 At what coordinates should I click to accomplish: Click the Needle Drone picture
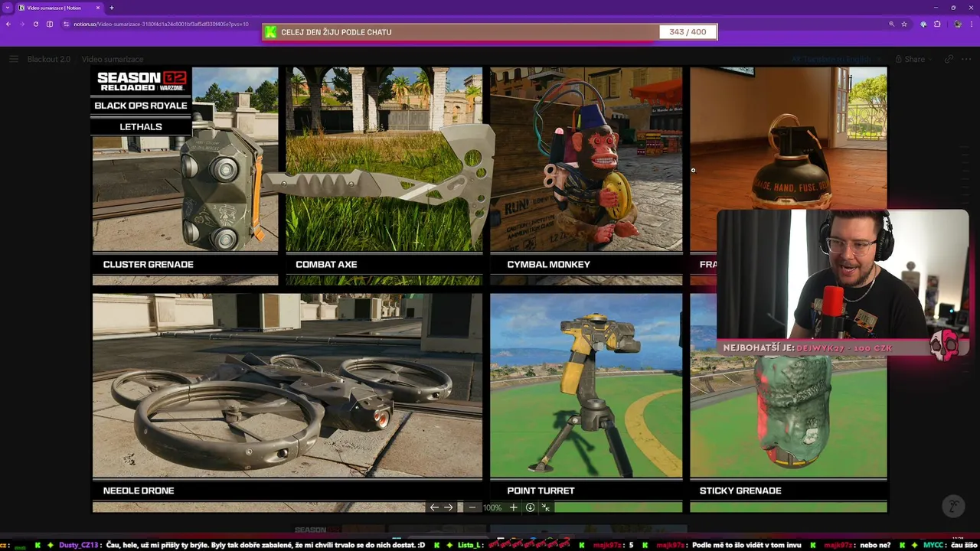(x=288, y=386)
